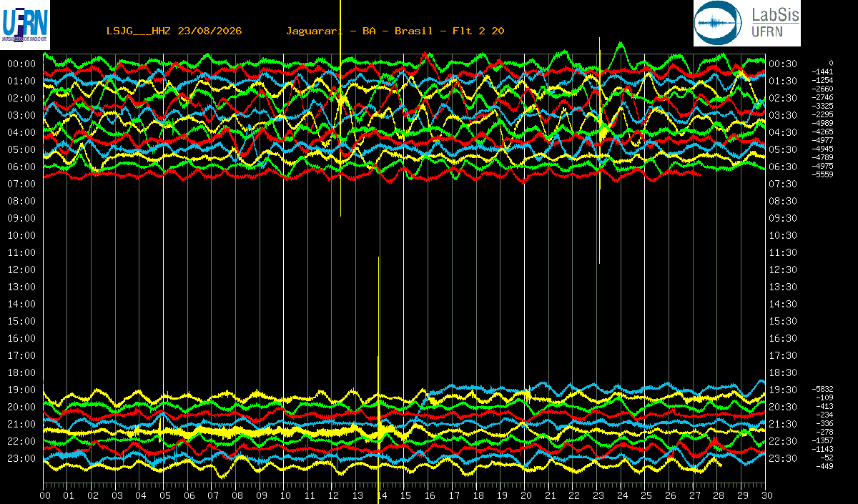Open the LabSis UFRN logo
The height and width of the screenshot is (504, 858).
(747, 23)
